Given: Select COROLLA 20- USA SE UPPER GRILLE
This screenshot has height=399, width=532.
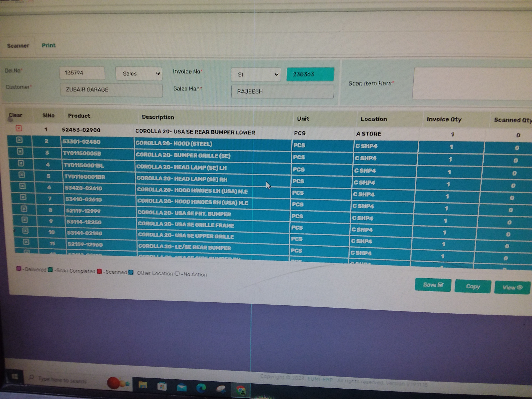Looking at the screenshot, I should pyautogui.click(x=186, y=236).
